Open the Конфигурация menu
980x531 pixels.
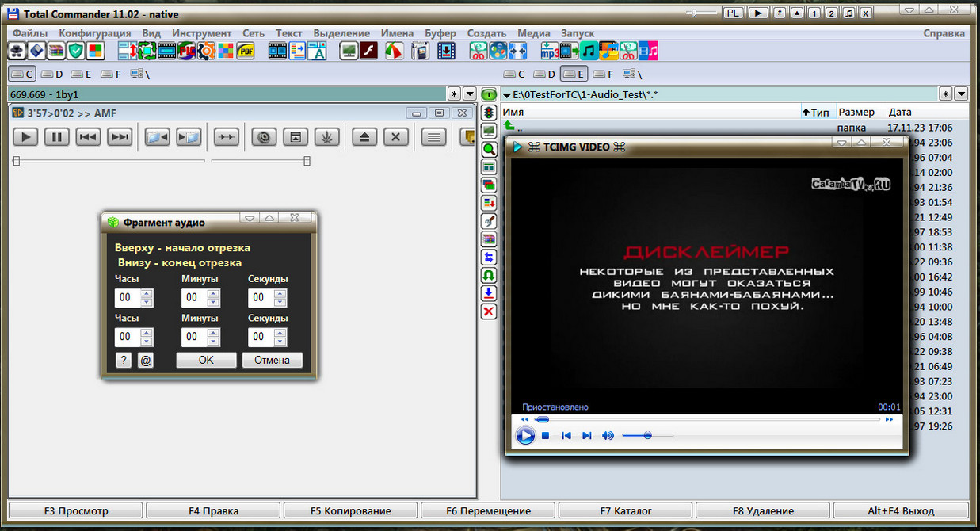tap(95, 33)
